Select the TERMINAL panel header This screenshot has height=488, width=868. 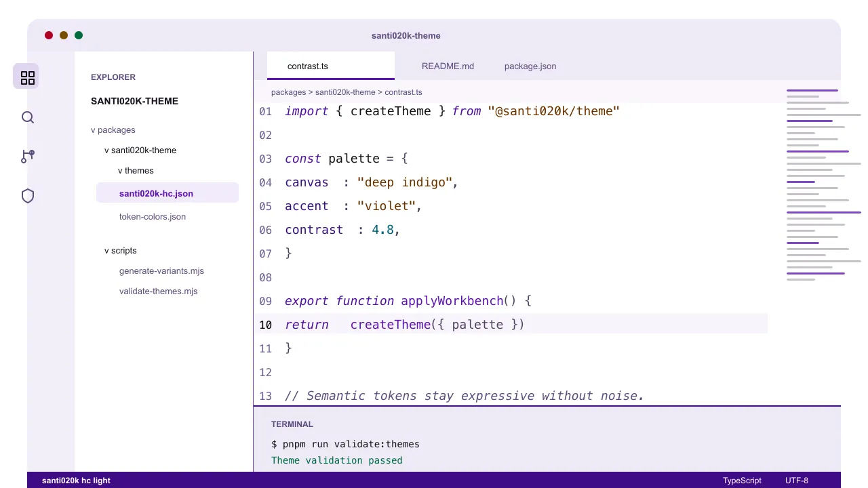292,424
